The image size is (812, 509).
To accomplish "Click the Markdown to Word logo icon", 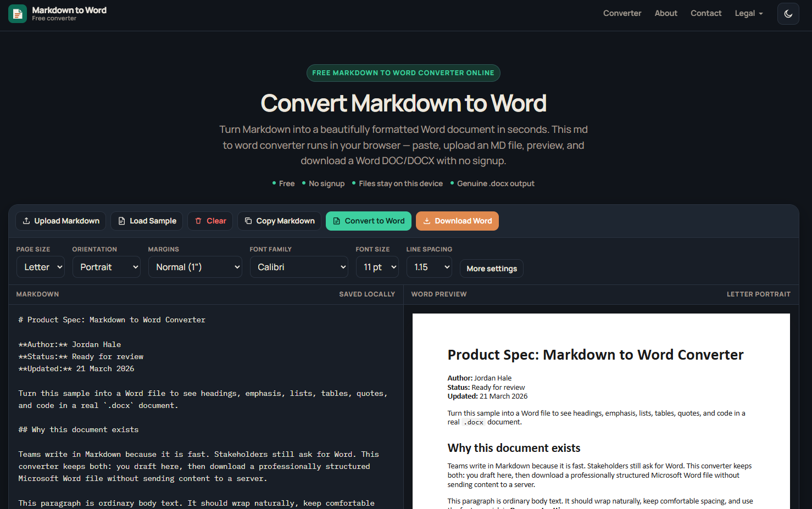I will [x=18, y=14].
